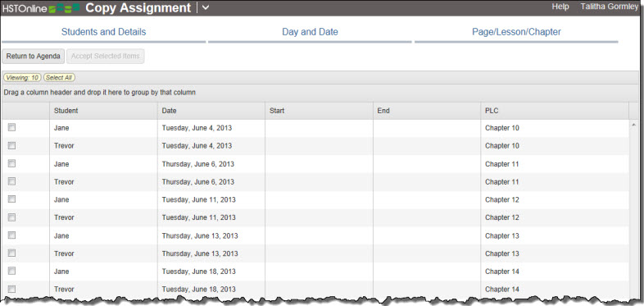
Task: Check the box for Trevor, Tuesday June 18
Action: 12,288
